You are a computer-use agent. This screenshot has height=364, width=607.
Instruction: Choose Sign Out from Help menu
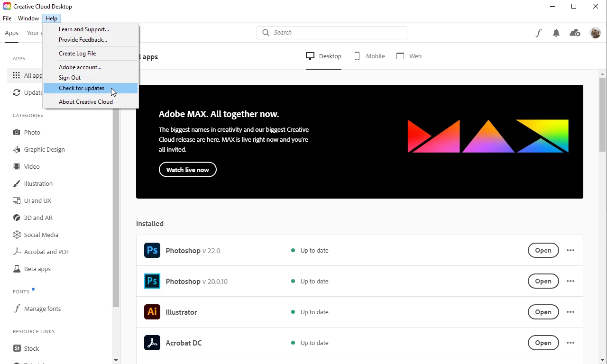tap(91, 78)
